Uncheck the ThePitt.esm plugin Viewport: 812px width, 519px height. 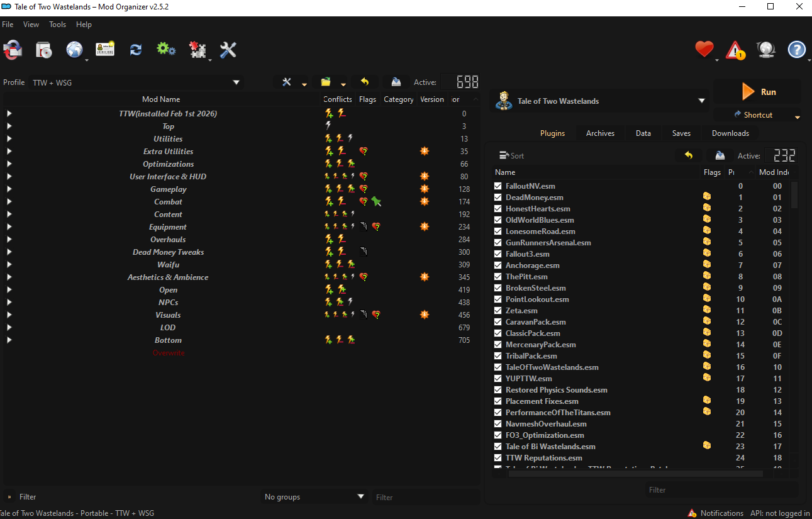point(498,277)
